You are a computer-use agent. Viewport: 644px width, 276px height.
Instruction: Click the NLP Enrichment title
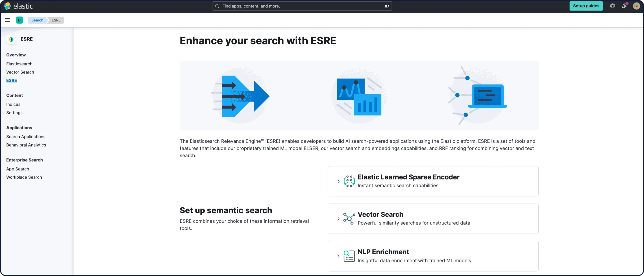pos(383,252)
